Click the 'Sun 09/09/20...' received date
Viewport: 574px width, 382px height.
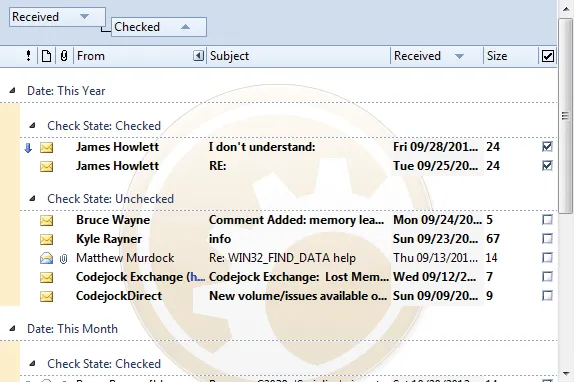436,296
